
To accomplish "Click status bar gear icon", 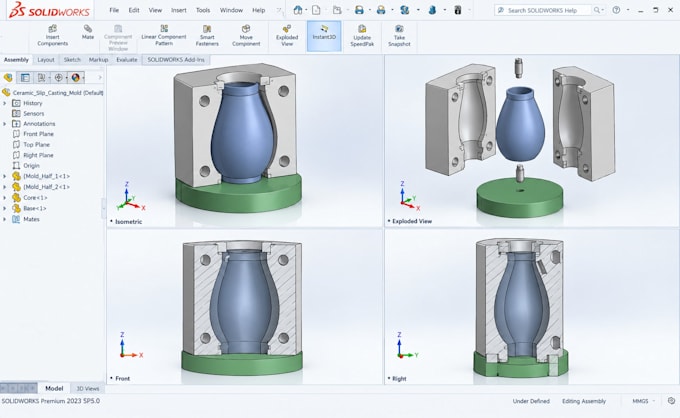I will [x=671, y=401].
